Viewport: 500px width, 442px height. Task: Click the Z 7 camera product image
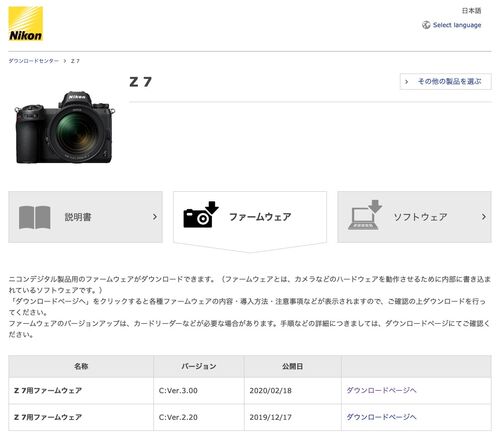[x=65, y=127]
